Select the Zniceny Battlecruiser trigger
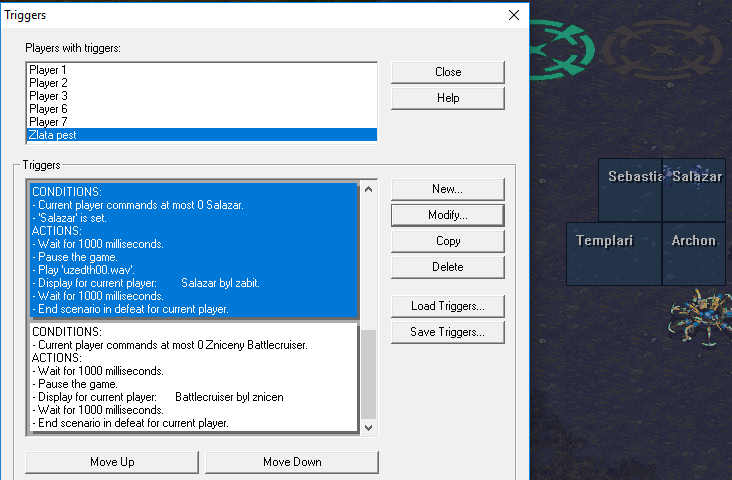The image size is (732, 480). pos(194,377)
